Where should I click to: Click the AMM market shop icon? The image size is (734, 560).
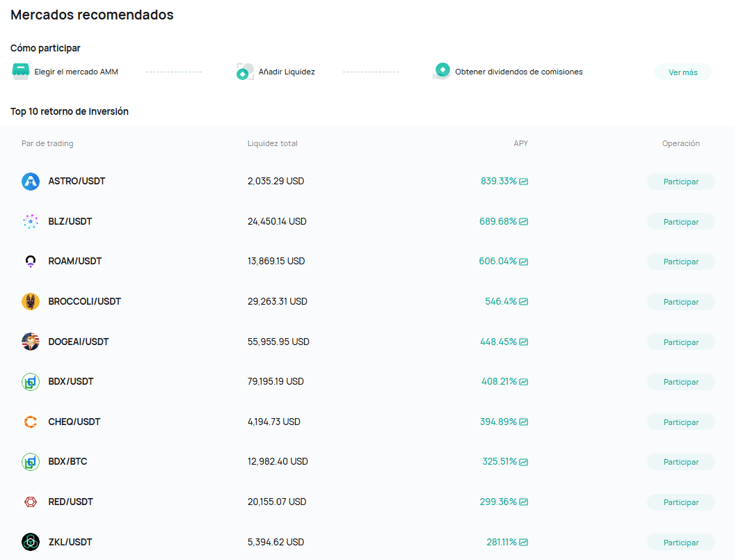pyautogui.click(x=21, y=71)
